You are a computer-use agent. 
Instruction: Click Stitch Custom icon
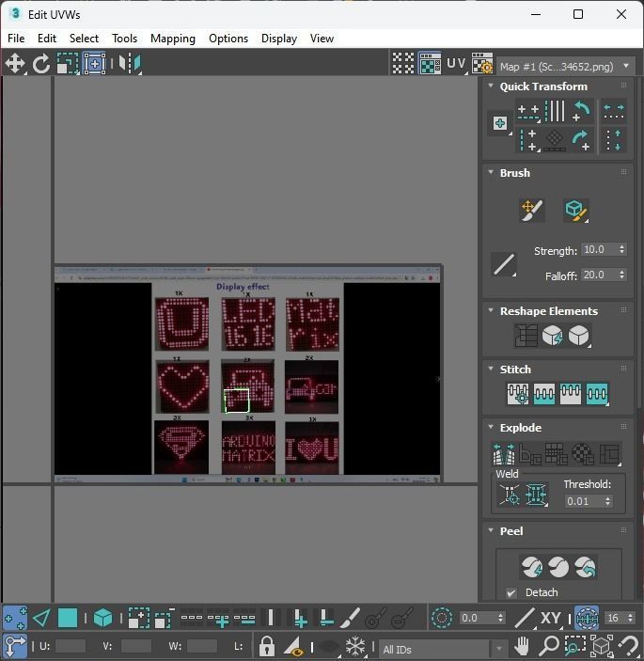click(x=597, y=394)
